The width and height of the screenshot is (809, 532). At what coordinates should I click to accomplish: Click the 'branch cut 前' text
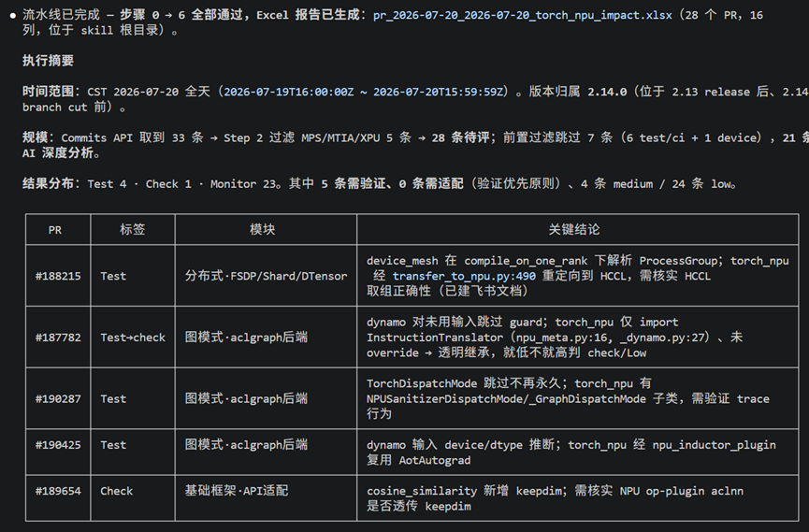click(64, 108)
